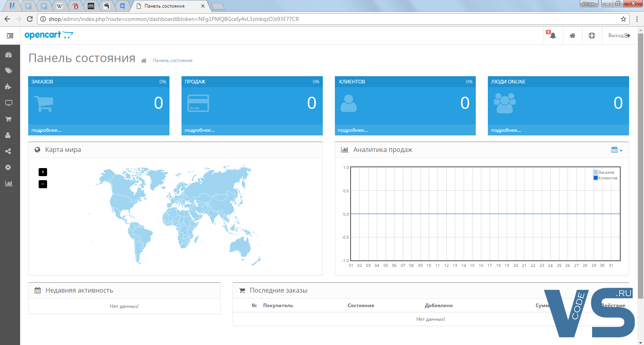
Task: Reload the page with the refresh button
Action: point(30,19)
